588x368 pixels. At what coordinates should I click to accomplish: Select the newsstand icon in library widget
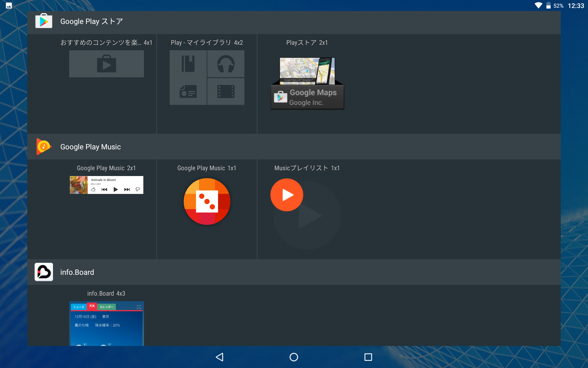click(x=188, y=91)
